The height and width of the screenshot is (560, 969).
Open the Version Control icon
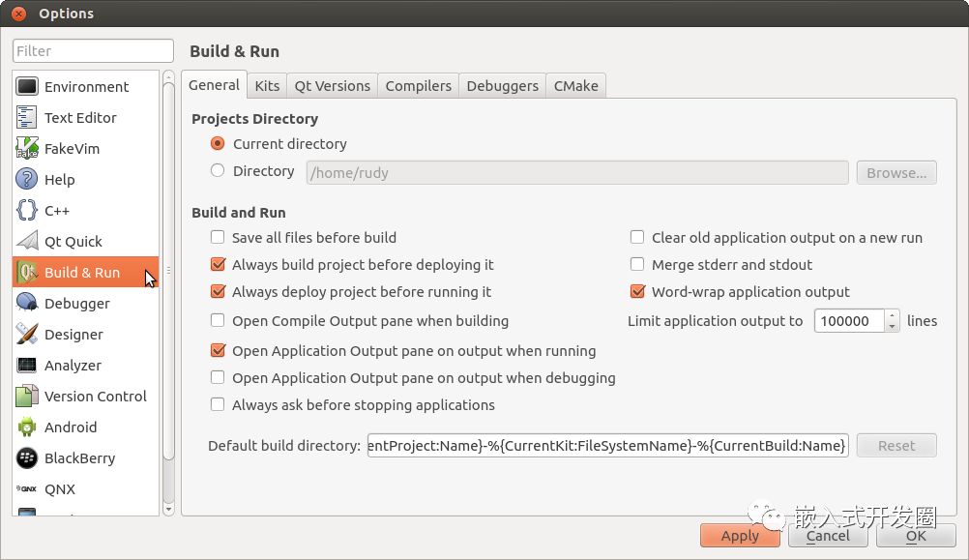pos(27,396)
